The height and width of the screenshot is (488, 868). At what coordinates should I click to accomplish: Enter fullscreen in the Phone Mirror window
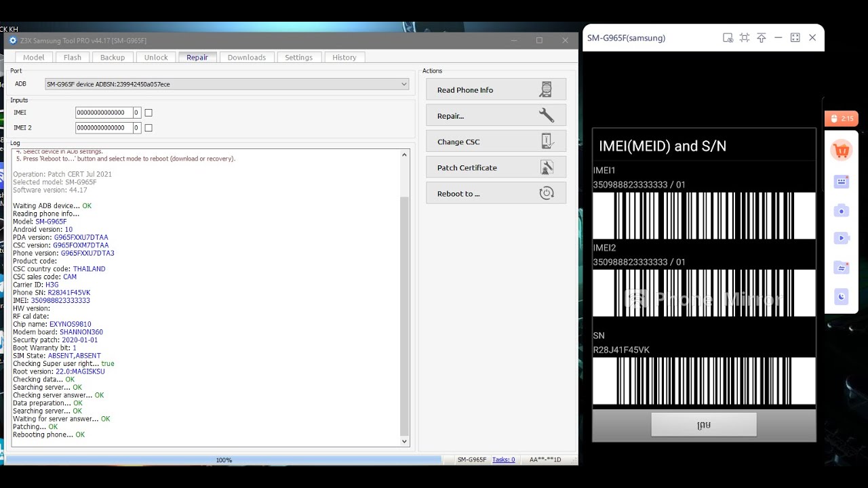tap(795, 38)
